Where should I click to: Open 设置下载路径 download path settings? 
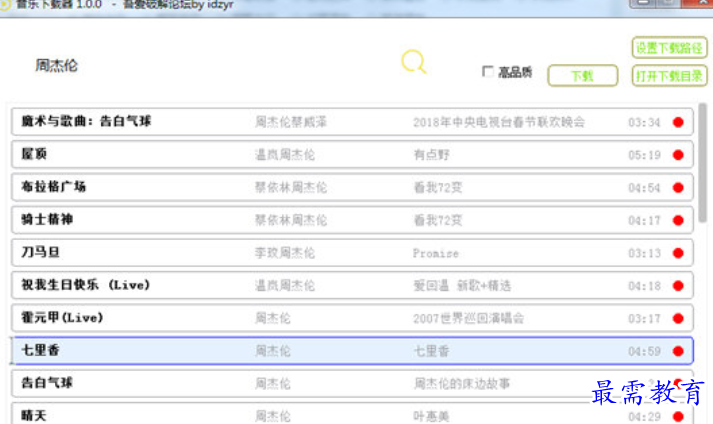pyautogui.click(x=669, y=48)
